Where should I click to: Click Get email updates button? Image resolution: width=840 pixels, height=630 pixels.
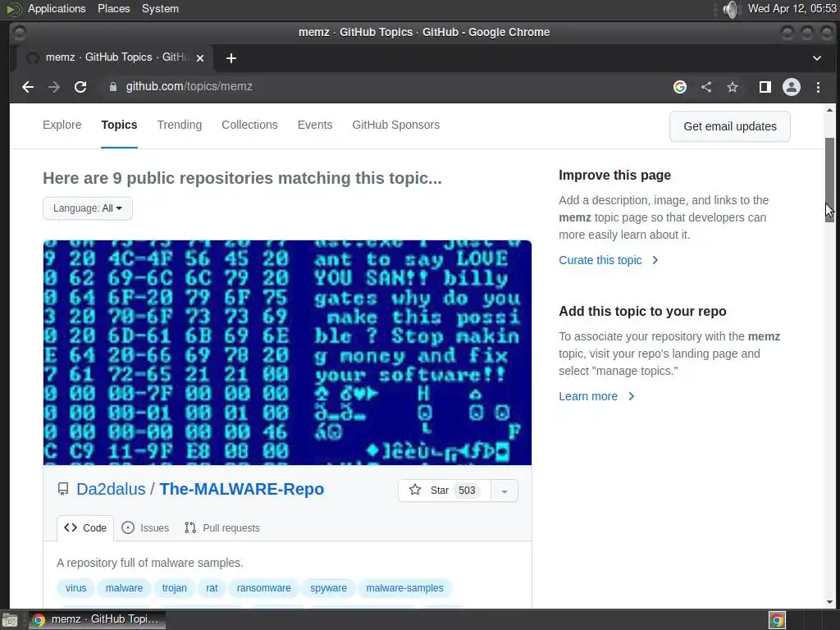tap(729, 126)
